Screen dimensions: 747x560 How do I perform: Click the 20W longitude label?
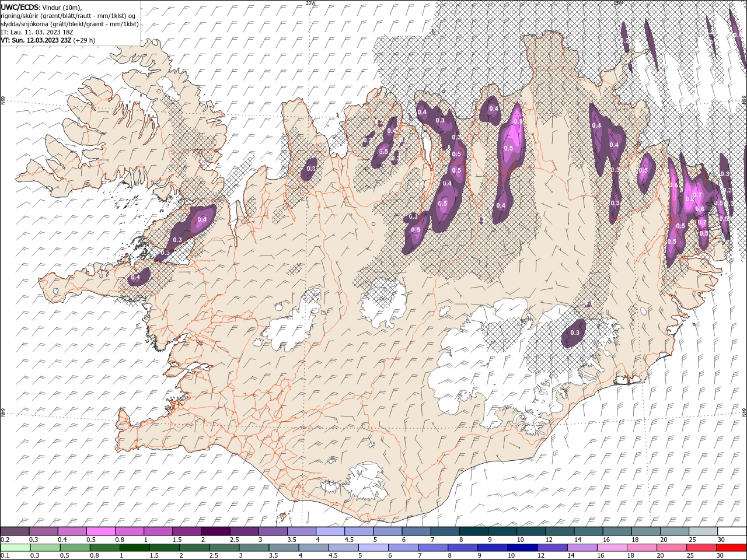tap(310, 3)
